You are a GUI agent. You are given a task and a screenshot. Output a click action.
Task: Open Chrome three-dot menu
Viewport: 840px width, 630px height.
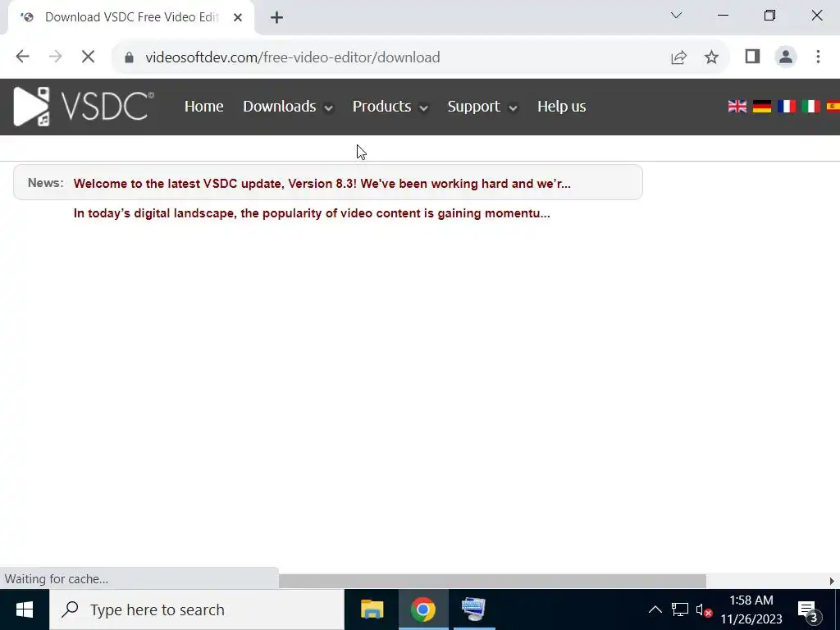click(x=818, y=57)
